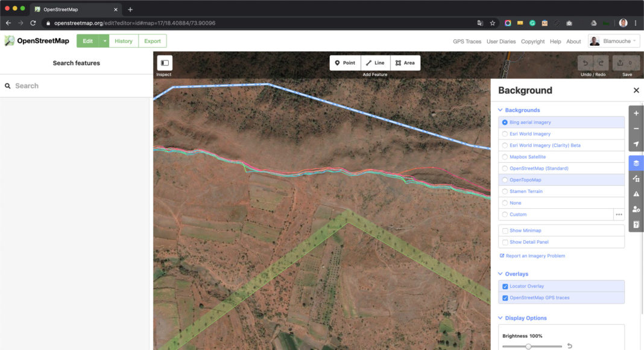Adjust the Brightness slider handle
Viewport: 644px width, 350px height.
click(528, 346)
